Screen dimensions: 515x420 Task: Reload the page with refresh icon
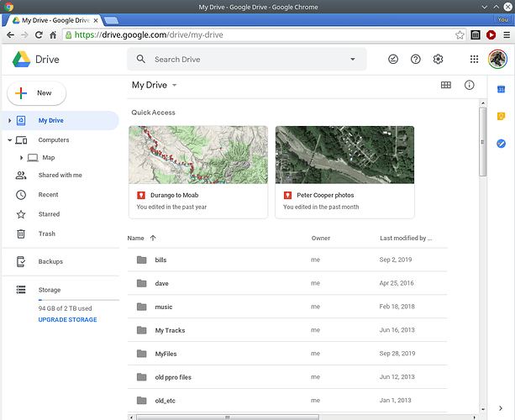(x=39, y=34)
